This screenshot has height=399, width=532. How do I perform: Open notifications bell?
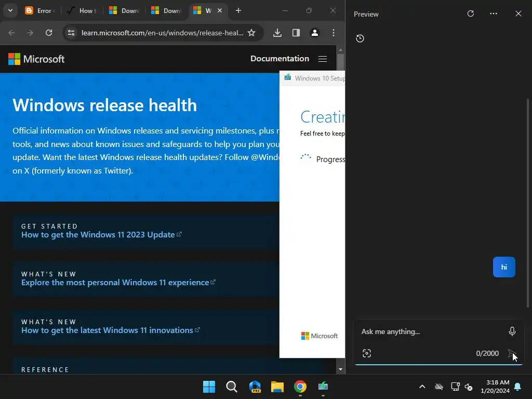tap(518, 387)
